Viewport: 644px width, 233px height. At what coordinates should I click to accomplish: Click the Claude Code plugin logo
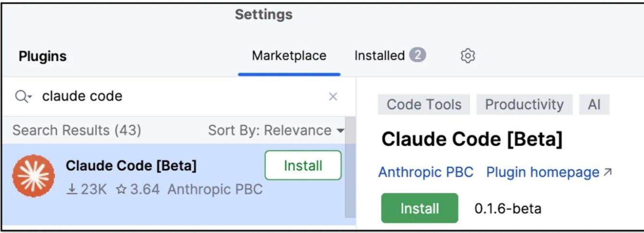coord(33,176)
